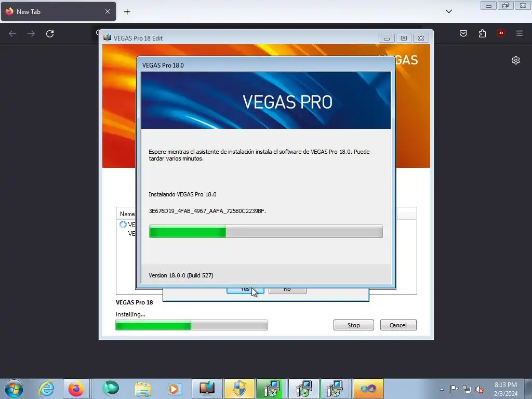This screenshot has width=532, height=399.
Task: Open the green globe browser taskbar icon
Action: 111,389
